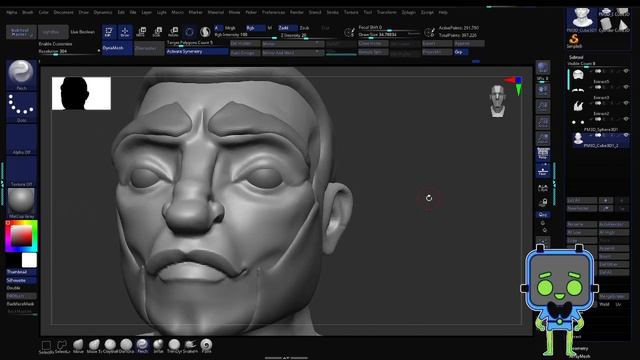Click the silhouette thumbnail preview in viewport
The image size is (640, 360).
81,93
